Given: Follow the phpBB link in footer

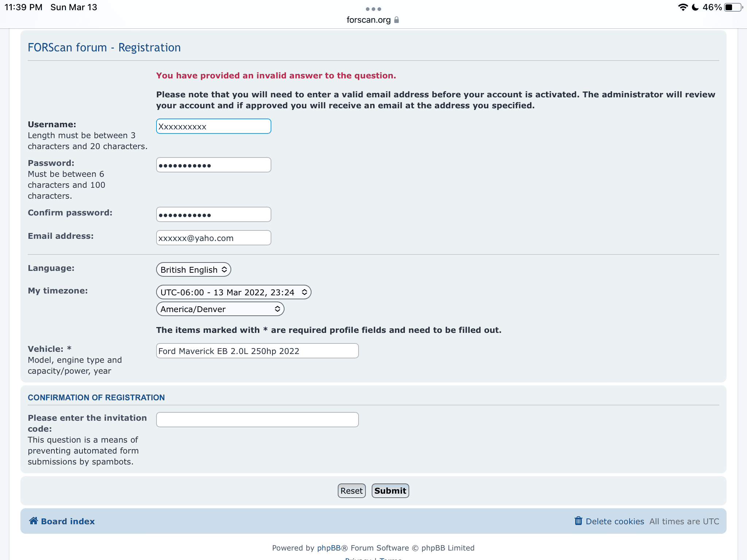Looking at the screenshot, I should 328,548.
